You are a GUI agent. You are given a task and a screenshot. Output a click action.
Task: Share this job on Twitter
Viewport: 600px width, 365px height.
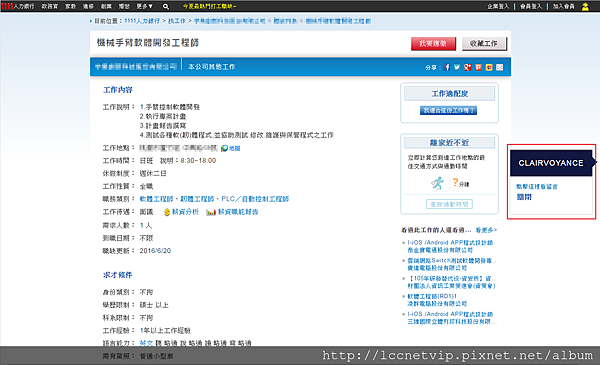[x=457, y=67]
